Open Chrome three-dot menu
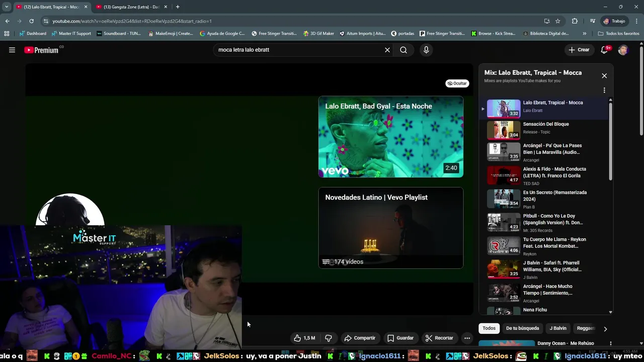 tap(637, 21)
